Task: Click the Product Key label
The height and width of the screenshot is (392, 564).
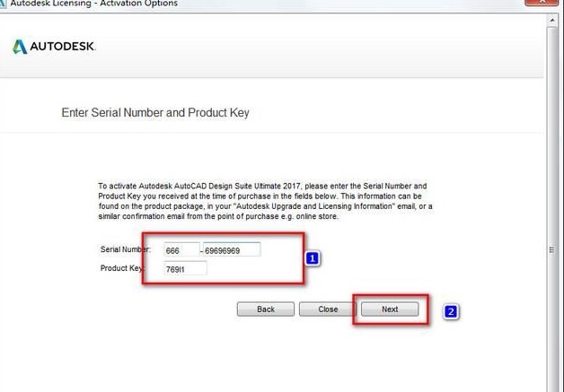Action: (x=122, y=268)
